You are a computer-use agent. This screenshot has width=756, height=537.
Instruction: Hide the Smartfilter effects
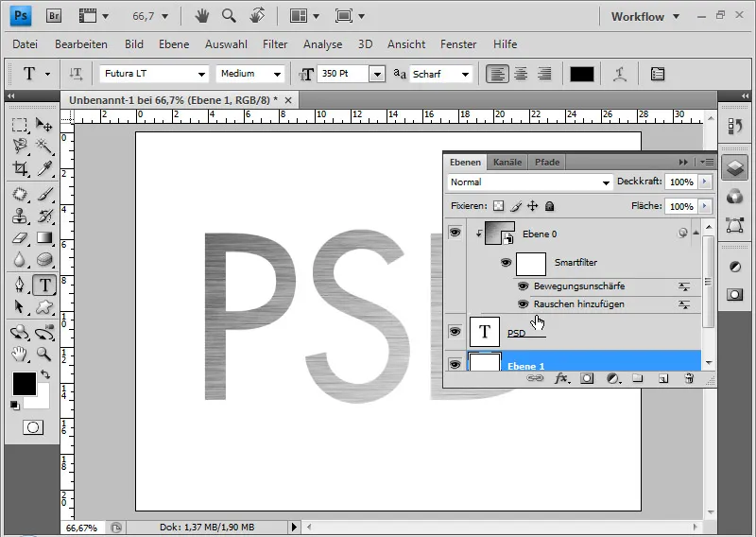[506, 263]
